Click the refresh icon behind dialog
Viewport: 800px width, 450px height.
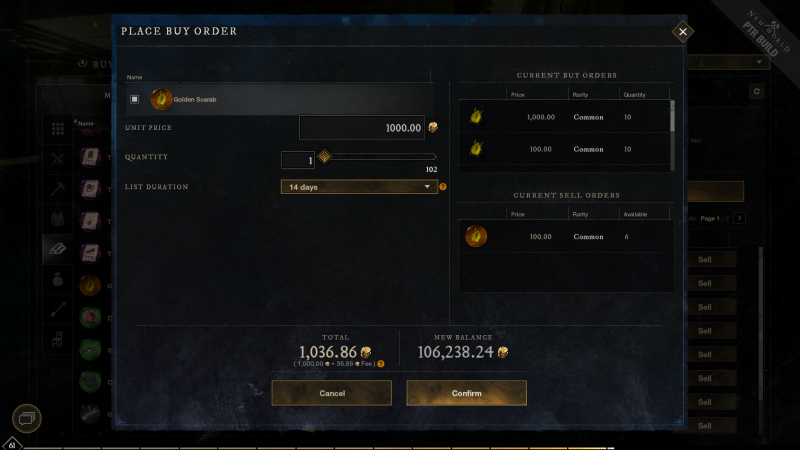[757, 91]
